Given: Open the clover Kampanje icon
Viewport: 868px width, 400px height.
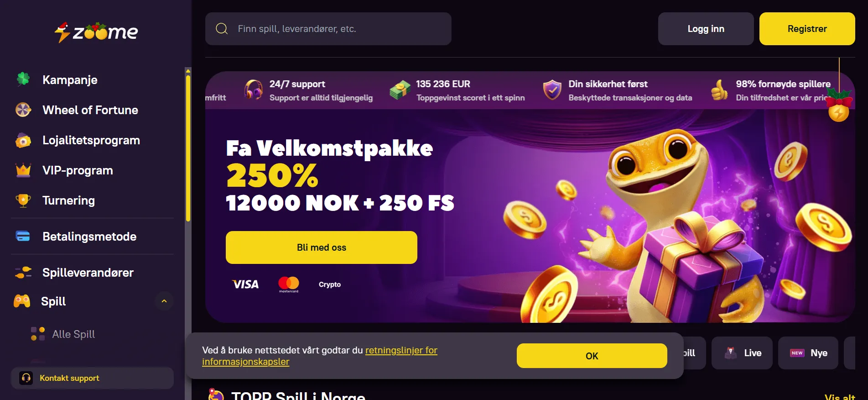Looking at the screenshot, I should (x=23, y=79).
